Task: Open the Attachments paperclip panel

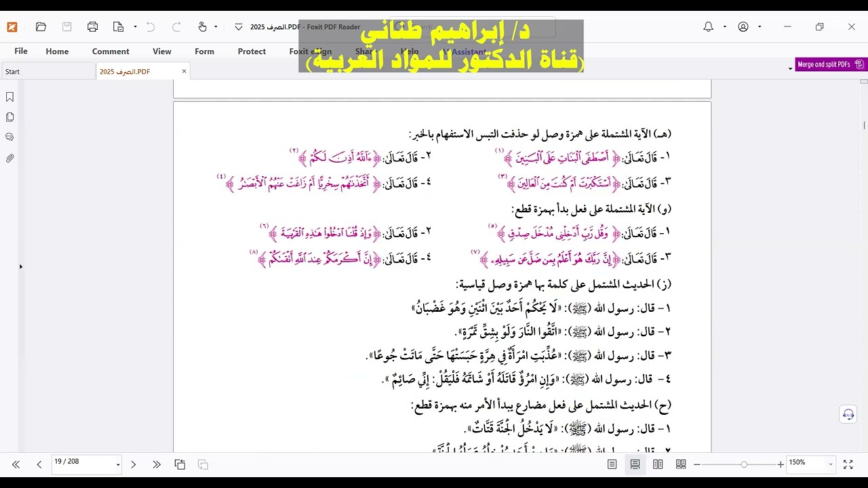Action: point(9,158)
